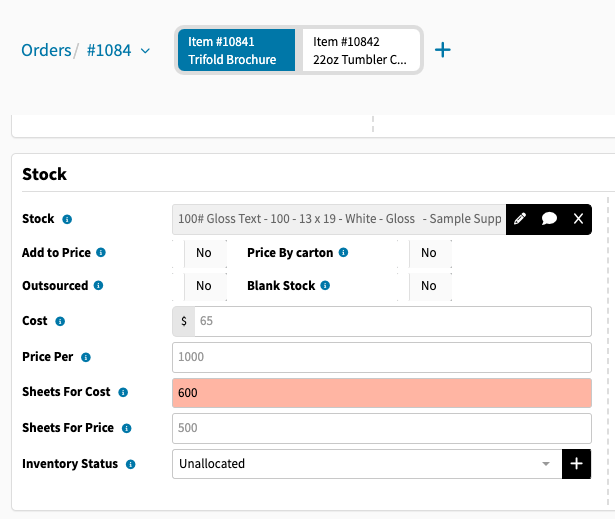Click the dollar sign prefix in Cost
Image resolution: width=615 pixels, height=519 pixels.
(x=184, y=321)
